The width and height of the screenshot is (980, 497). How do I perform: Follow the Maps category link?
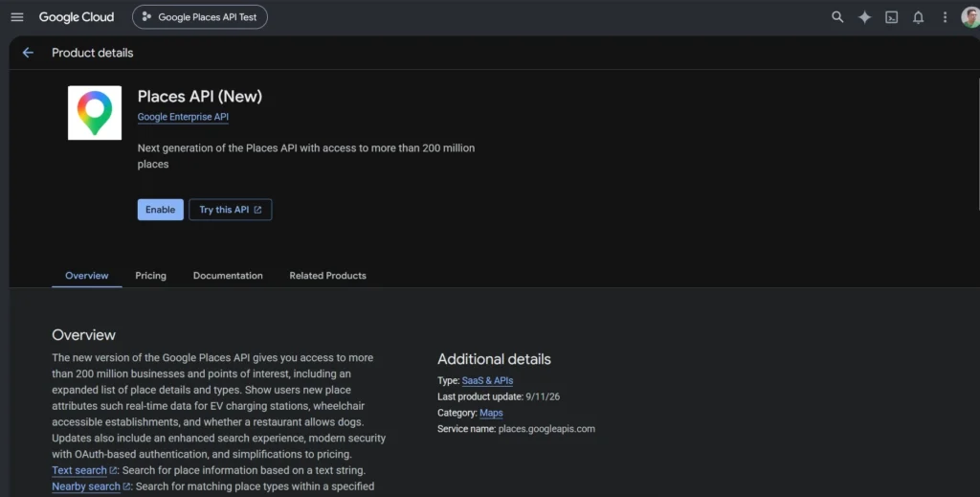coord(491,414)
